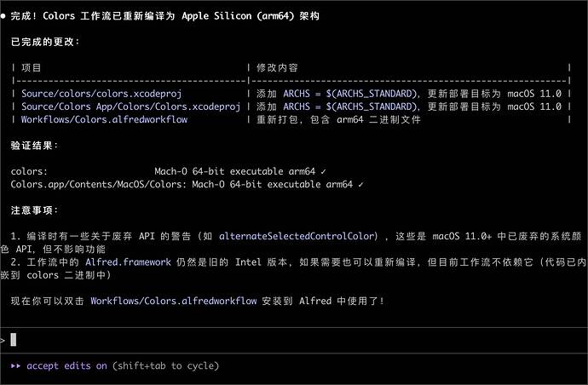Click the '已完成的更改:' heading

pos(45,42)
